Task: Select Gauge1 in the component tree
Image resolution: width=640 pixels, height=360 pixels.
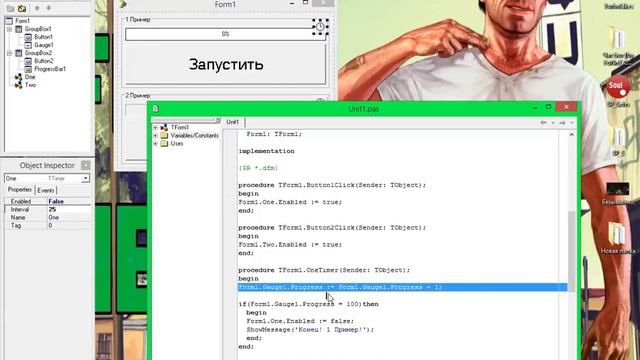Action: [x=44, y=45]
